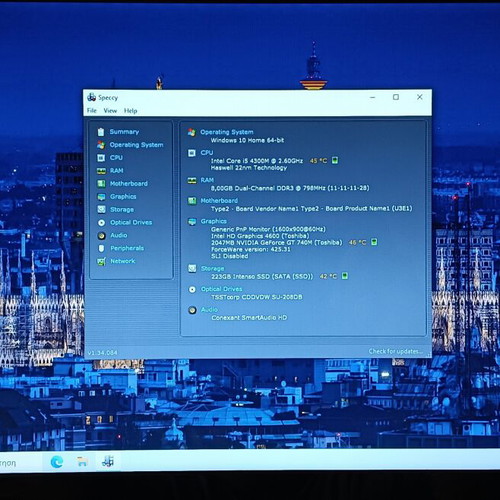Open the Graphics monitor icon in sidebar
This screenshot has height=500, width=500.
point(101,197)
